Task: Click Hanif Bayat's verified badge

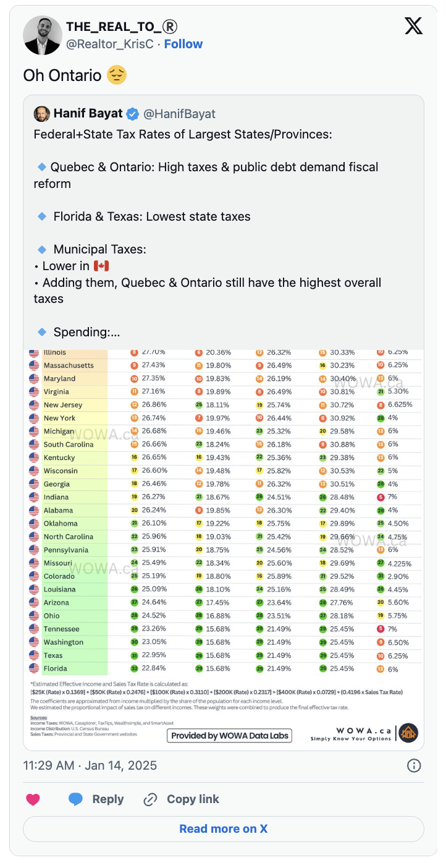Action: point(132,114)
